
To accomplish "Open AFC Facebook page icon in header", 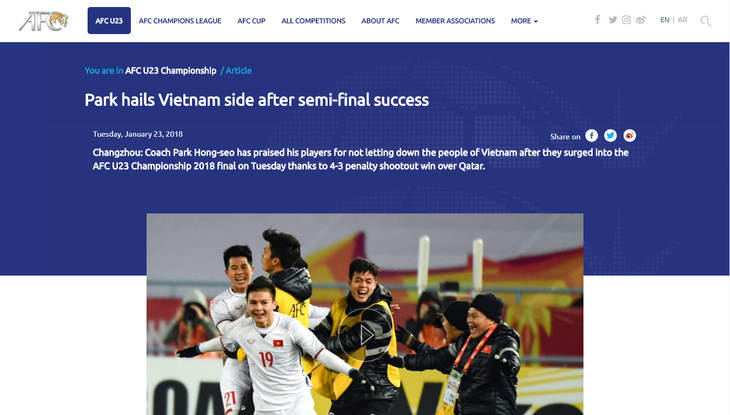I will (x=597, y=20).
